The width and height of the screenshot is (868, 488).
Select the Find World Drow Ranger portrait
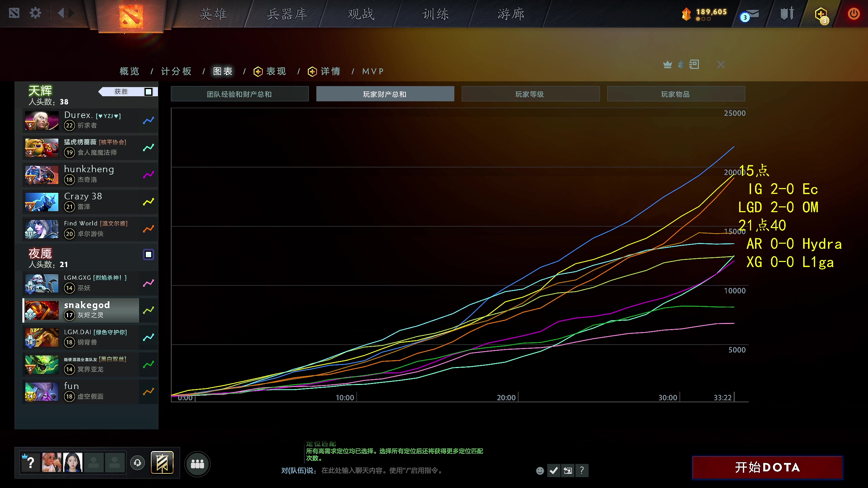[x=42, y=229]
